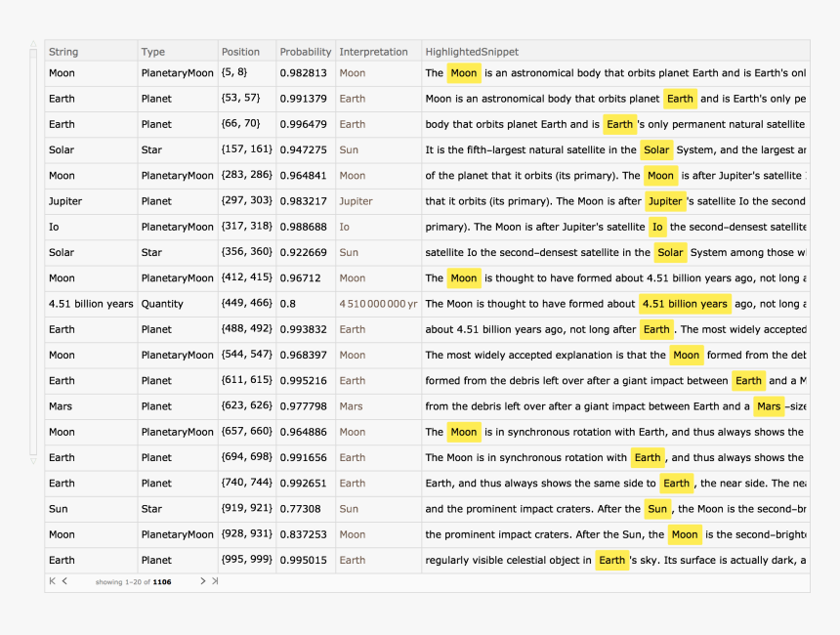Click the vertical scrollbar track of the dataset
The image size is (840, 635).
pyautogui.click(x=33, y=252)
